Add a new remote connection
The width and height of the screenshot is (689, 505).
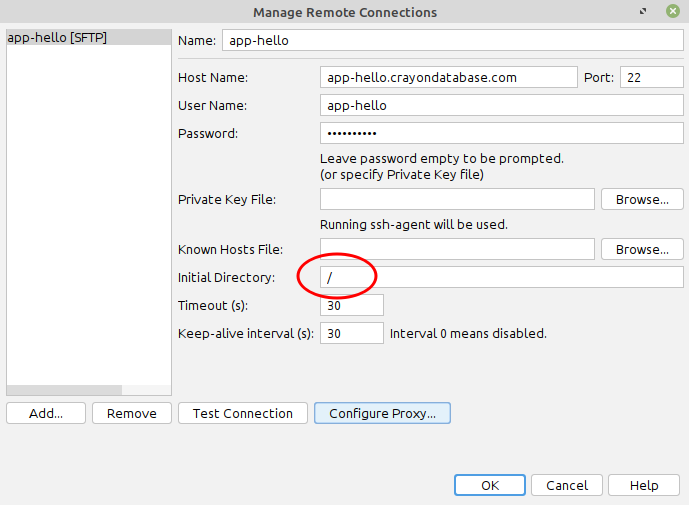point(46,413)
